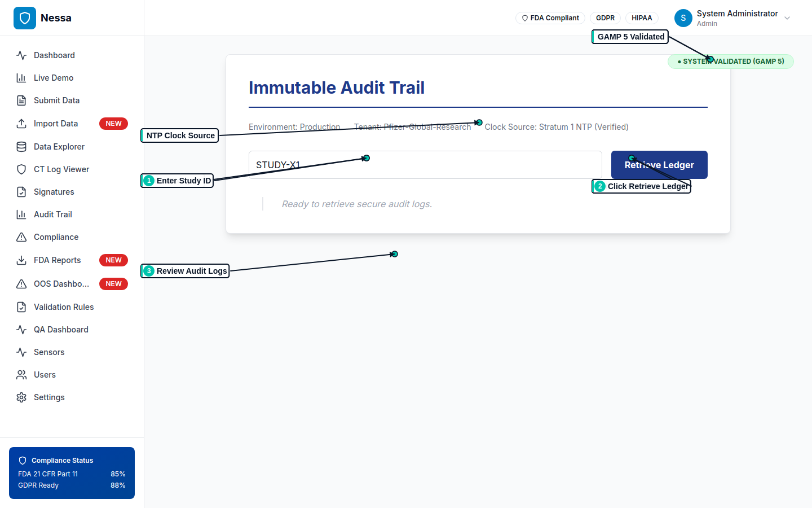Click the CT Log Viewer shield icon
The image size is (812, 508).
(21, 169)
